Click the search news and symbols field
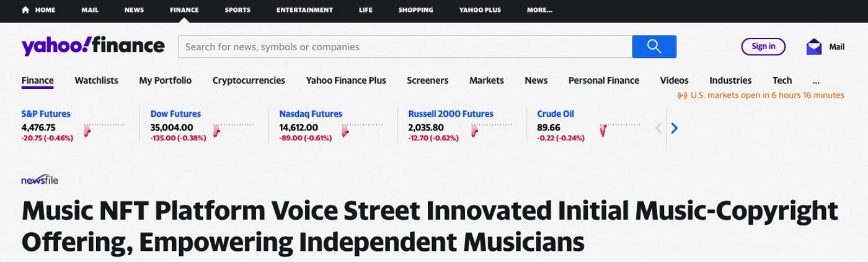Image resolution: width=868 pixels, height=262 pixels. (x=405, y=47)
